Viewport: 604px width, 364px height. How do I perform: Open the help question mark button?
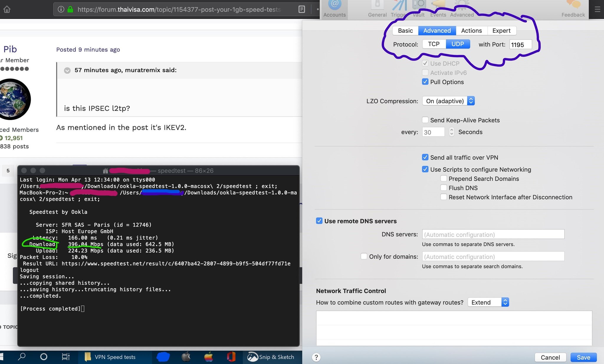316,357
